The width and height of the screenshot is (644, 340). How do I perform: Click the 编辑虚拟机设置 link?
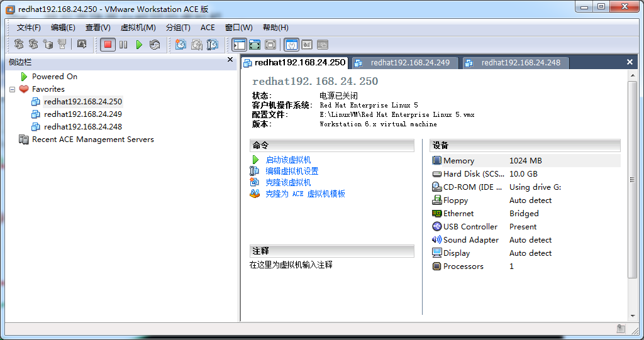[x=292, y=171]
